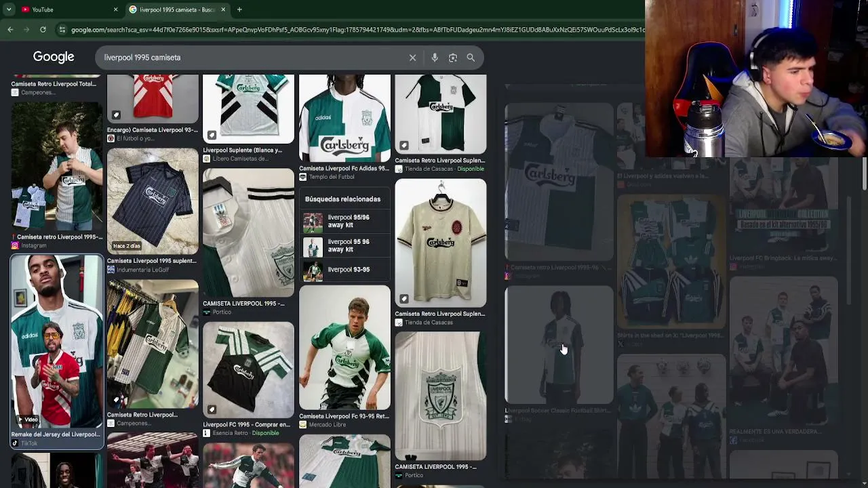Viewport: 868px width, 488px height.
Task: Start voice search with microphone icon
Action: coord(435,58)
